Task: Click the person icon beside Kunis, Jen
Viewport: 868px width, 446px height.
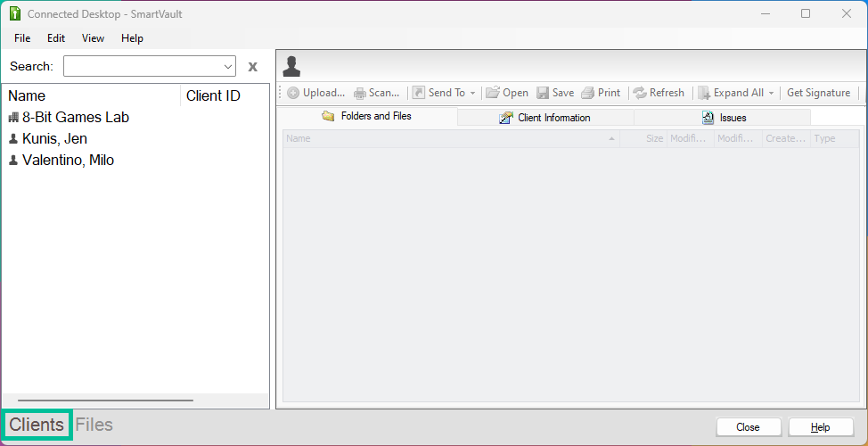Action: pos(14,138)
